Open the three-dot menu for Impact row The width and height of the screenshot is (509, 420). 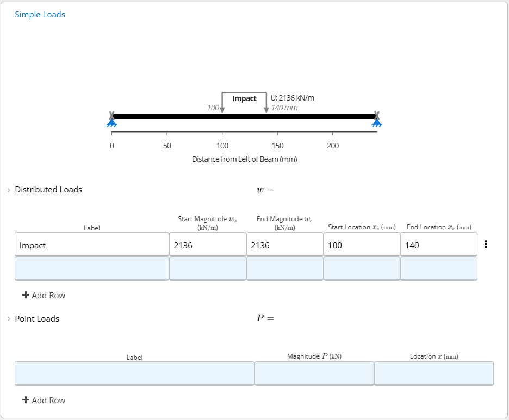tap(486, 244)
